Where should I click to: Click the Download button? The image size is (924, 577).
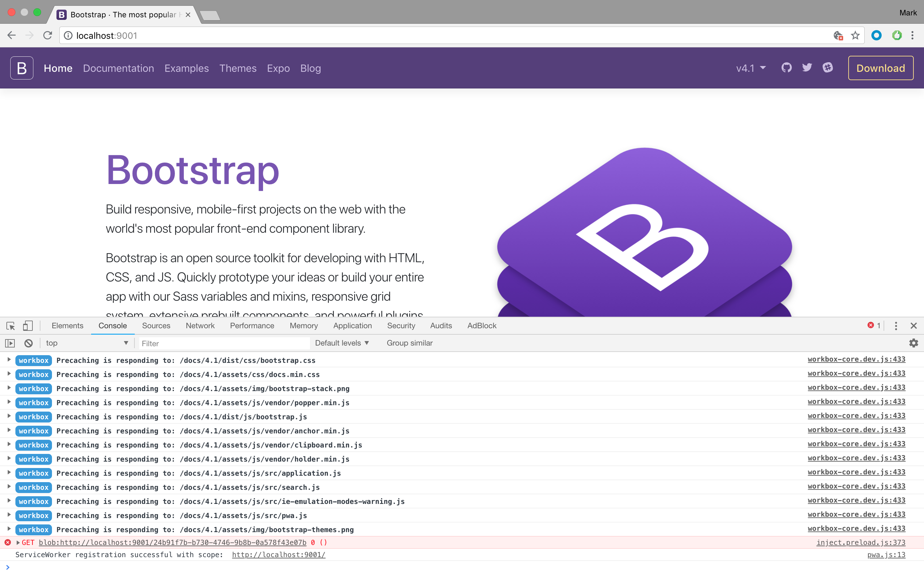[x=880, y=68]
